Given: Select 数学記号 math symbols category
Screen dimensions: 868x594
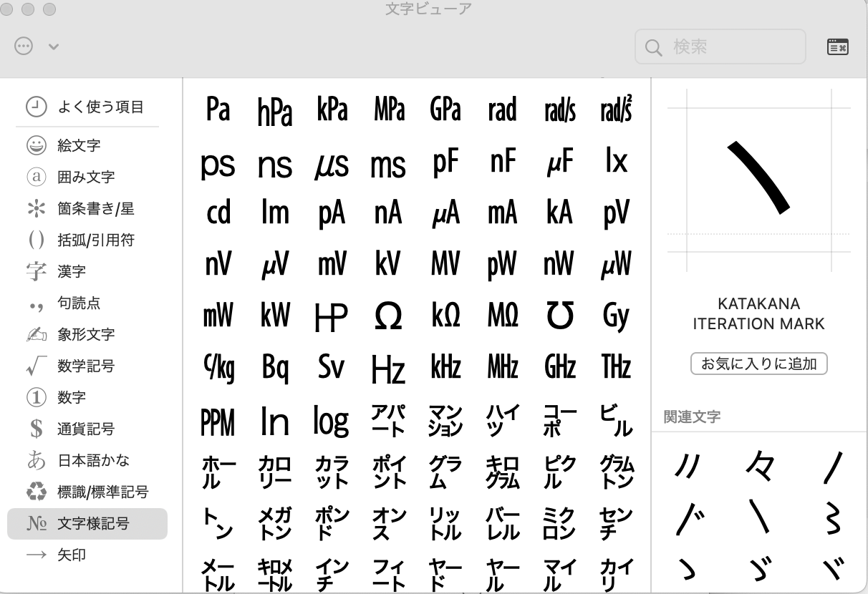Looking at the screenshot, I should [87, 366].
